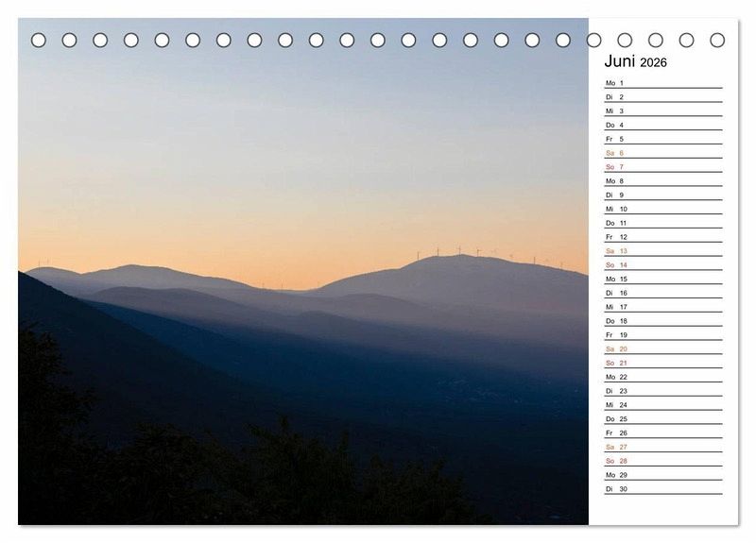Select the 'Di 16' calendar row
Screen dimensions: 756x543
[663, 293]
